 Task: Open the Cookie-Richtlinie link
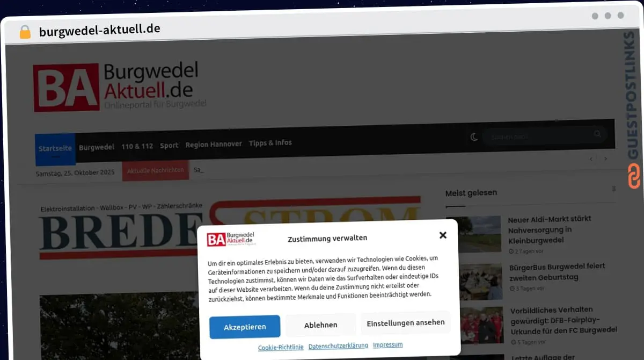click(281, 347)
